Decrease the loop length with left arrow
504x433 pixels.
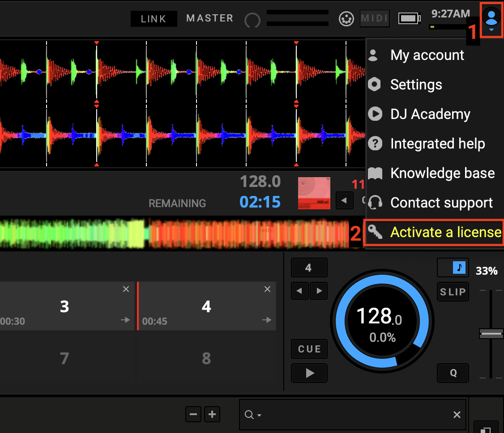tap(299, 291)
